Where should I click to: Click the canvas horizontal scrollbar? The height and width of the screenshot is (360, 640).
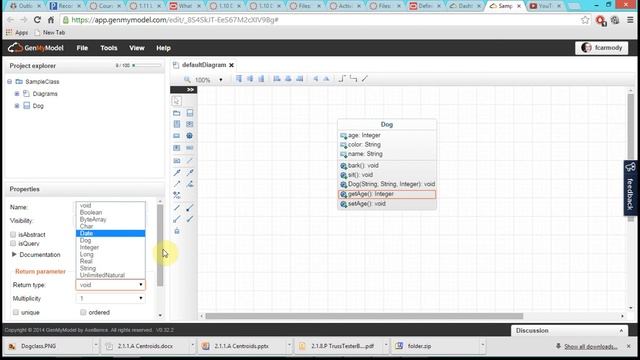tap(364, 316)
